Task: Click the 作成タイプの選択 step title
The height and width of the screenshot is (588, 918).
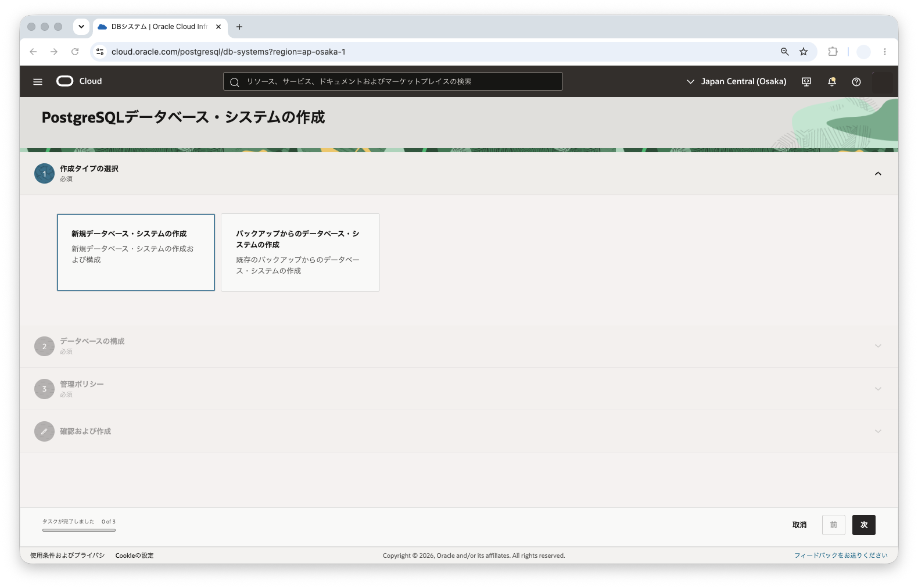Action: (89, 169)
